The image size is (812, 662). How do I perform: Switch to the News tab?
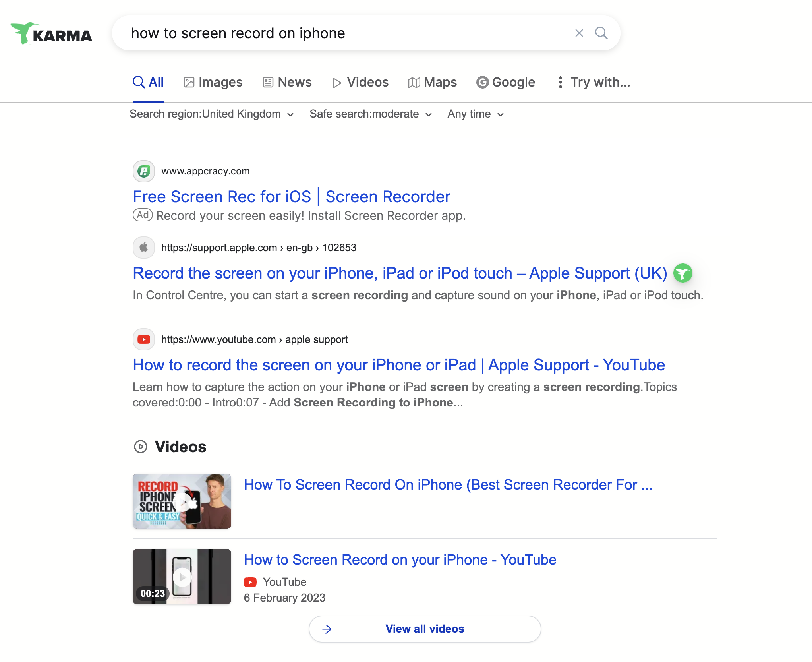coord(287,82)
